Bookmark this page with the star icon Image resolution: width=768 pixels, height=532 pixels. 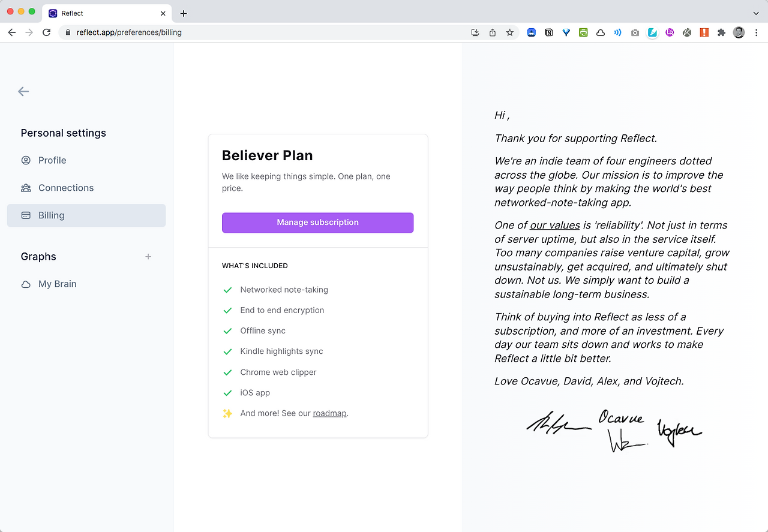tap(510, 32)
